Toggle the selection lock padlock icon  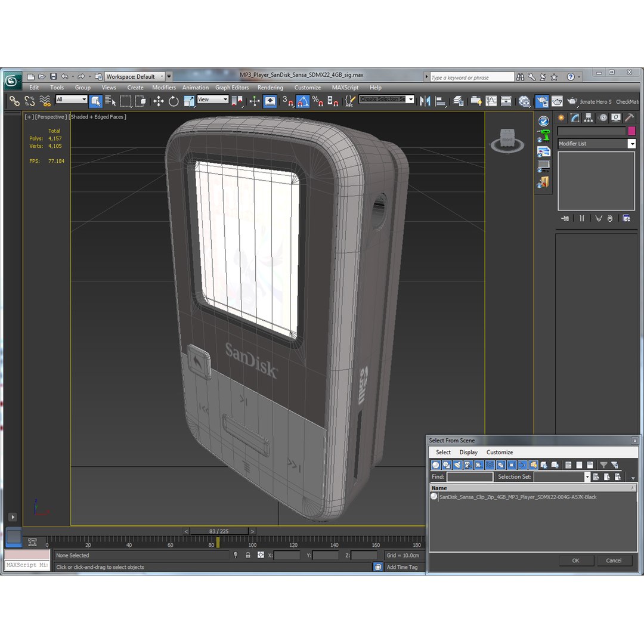coord(247,555)
